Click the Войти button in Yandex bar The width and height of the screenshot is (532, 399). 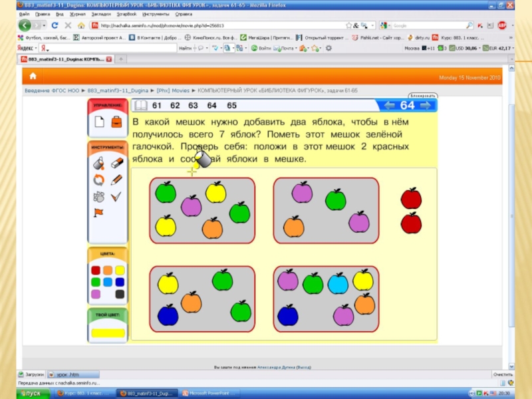[x=261, y=48]
